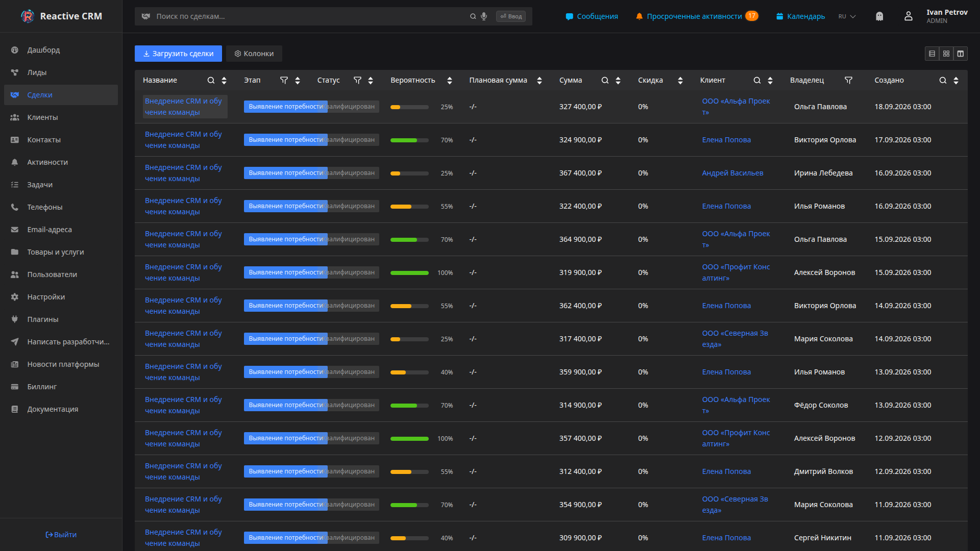
Task: Sort by the Создано column
Action: point(956,81)
